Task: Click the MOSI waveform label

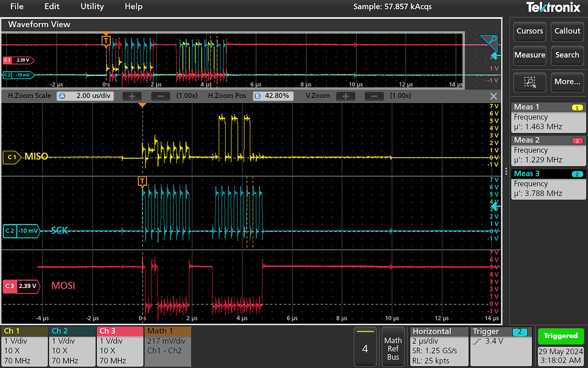Action: point(63,285)
